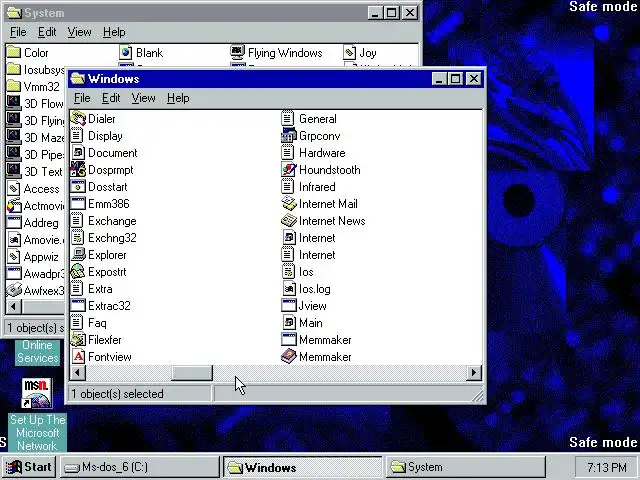Image resolution: width=640 pixels, height=480 pixels.
Task: Click the Dosstart file icon
Action: [78, 187]
